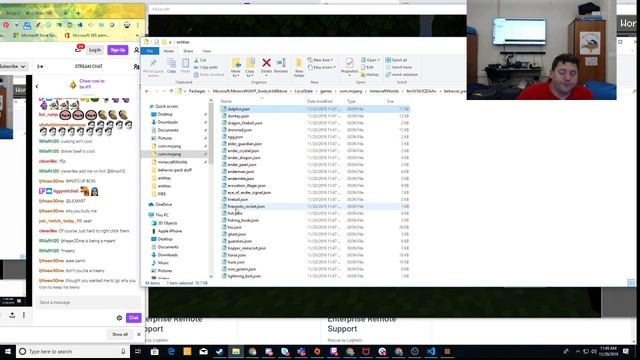Click the Copy icon in Clipboard group
Viewport: 640px width, 360px height.
[171, 63]
